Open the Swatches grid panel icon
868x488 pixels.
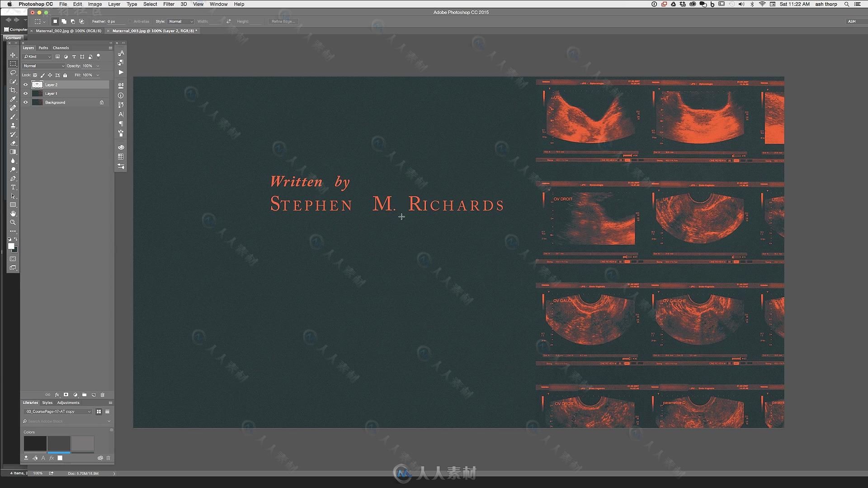pyautogui.click(x=121, y=157)
